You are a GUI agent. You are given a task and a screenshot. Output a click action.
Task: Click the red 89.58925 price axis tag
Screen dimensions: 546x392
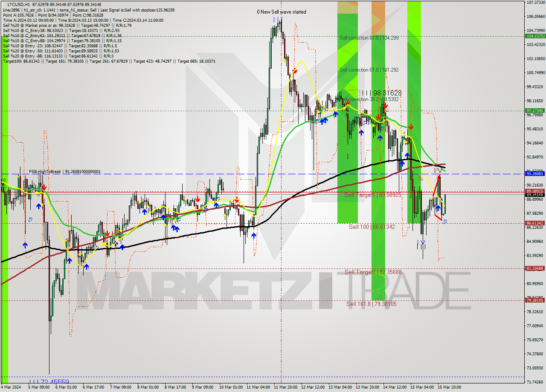point(535,191)
